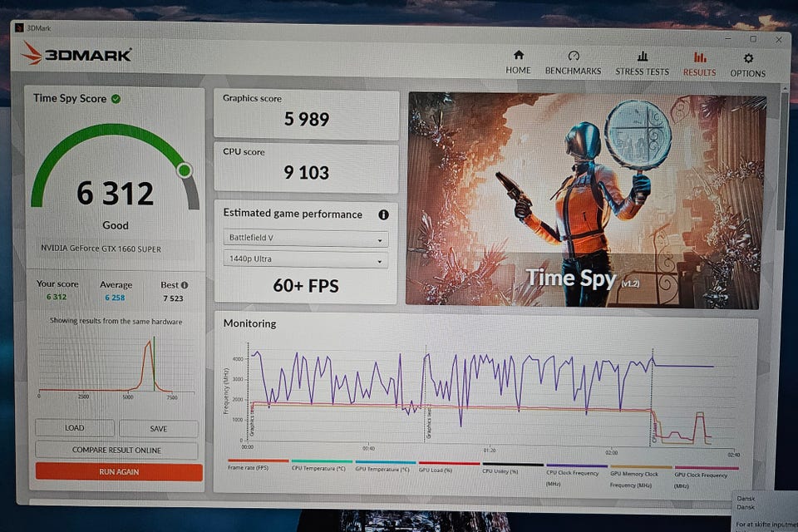Click the 3DMark logo in the header

pos(76,53)
